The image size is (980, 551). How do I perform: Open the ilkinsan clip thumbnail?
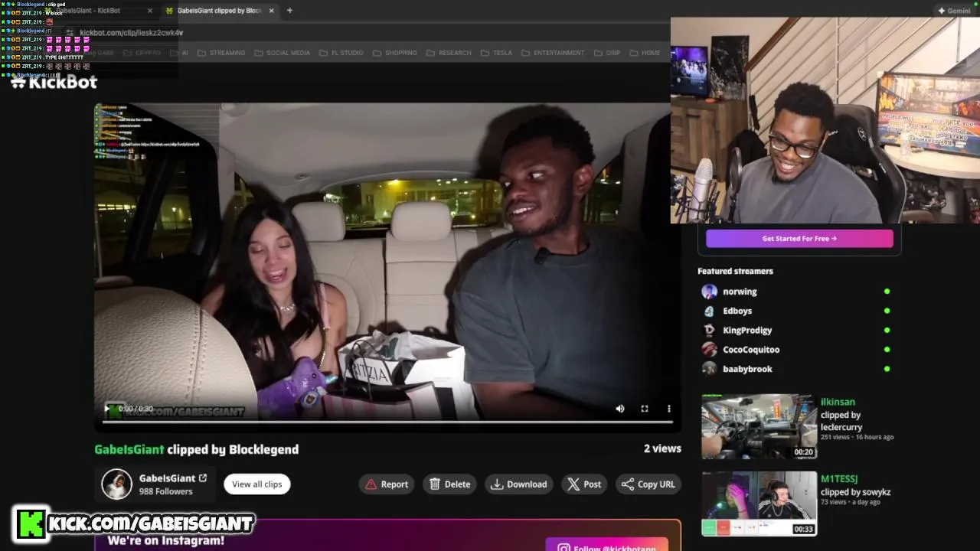tap(759, 426)
